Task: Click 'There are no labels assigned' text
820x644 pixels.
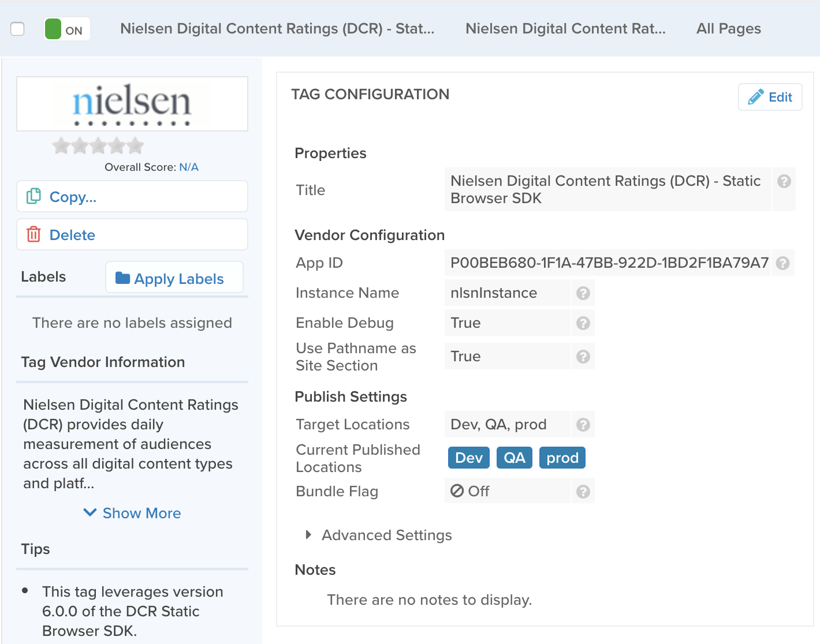Action: pyautogui.click(x=132, y=323)
